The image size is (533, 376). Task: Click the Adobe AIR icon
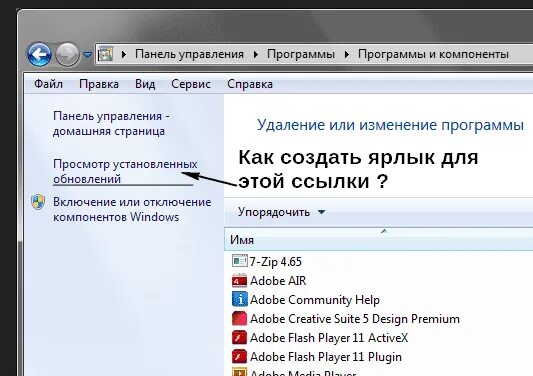(x=239, y=280)
